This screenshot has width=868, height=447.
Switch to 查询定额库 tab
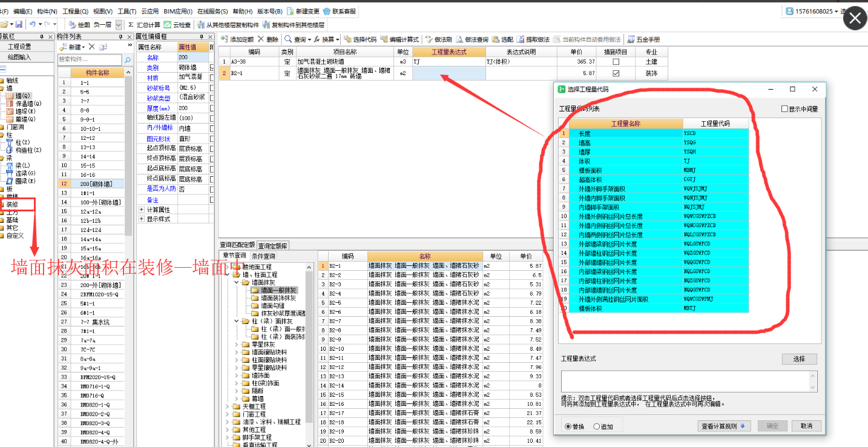click(x=274, y=245)
